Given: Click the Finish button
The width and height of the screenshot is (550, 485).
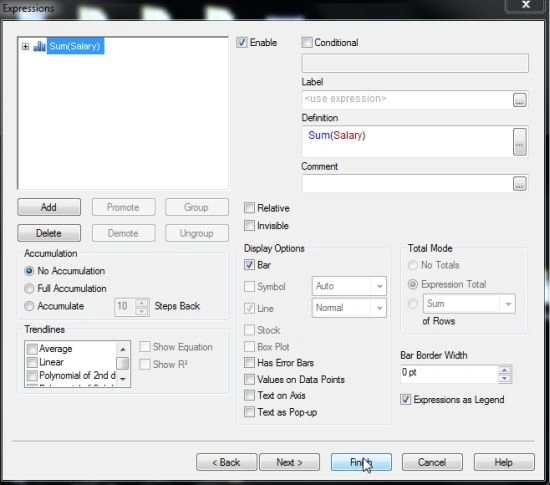Looking at the screenshot, I should [x=361, y=462].
